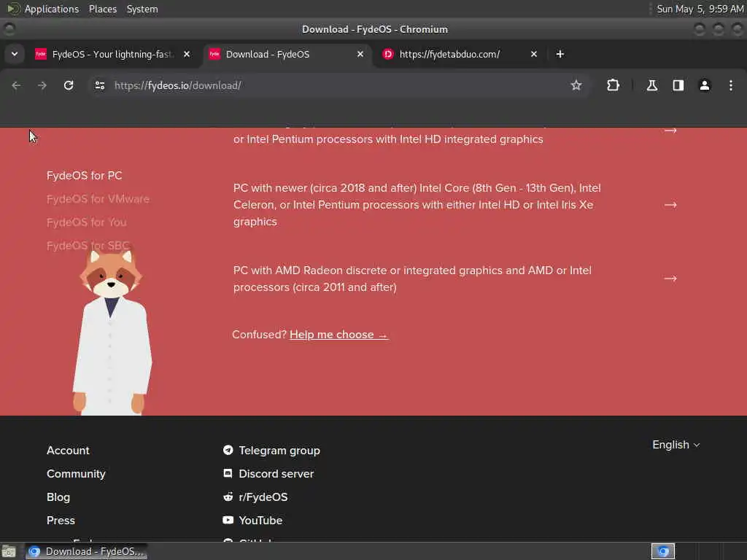Open the Applications menu
Screen dimensions: 747x560
pos(52,9)
